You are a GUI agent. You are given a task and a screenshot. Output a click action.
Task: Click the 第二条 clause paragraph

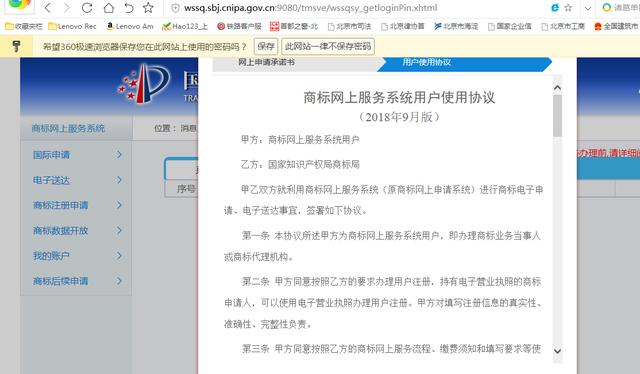[383, 303]
